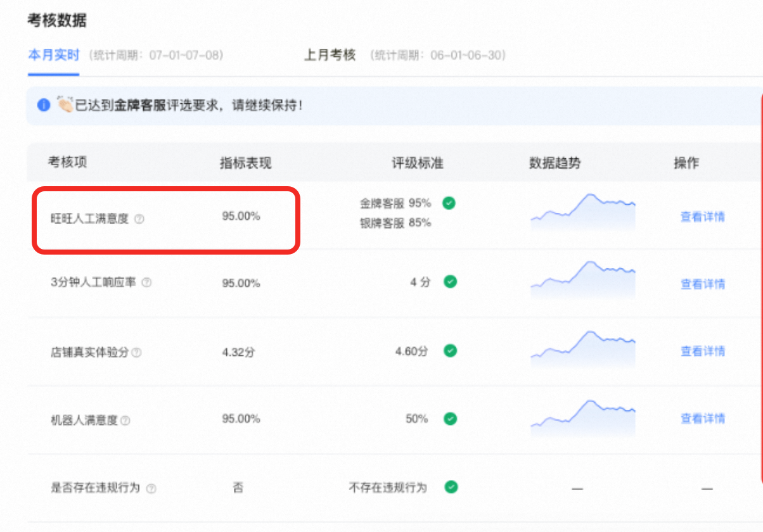
Task: Switch to the 本月实时 tab
Action: [54, 55]
